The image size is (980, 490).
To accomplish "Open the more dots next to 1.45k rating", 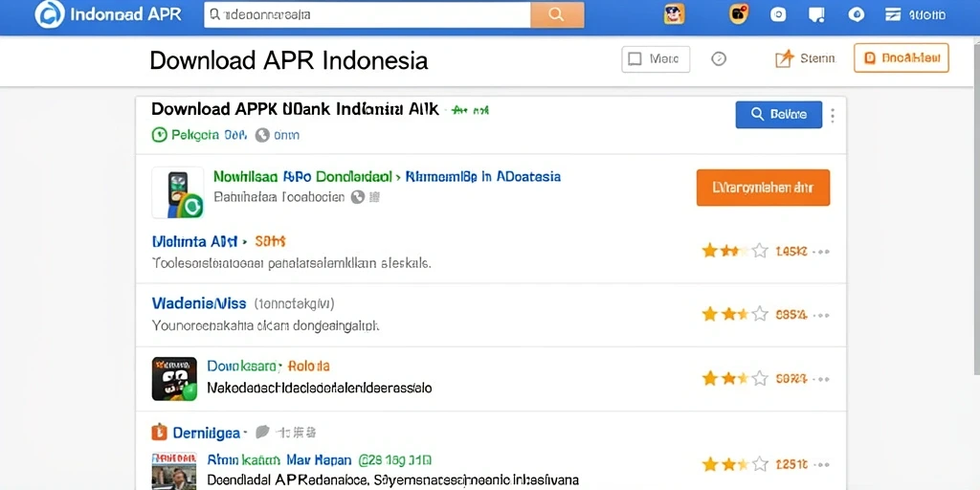I will click(823, 252).
